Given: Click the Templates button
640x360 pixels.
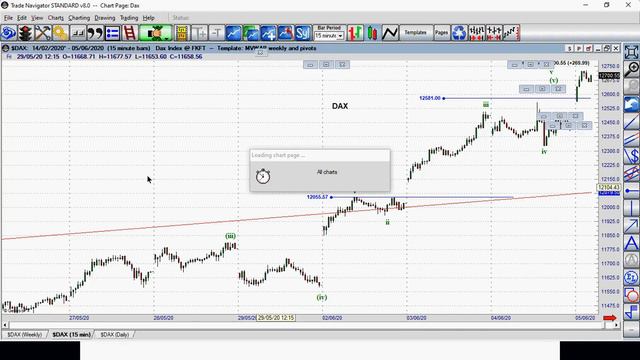Looking at the screenshot, I should click(416, 33).
